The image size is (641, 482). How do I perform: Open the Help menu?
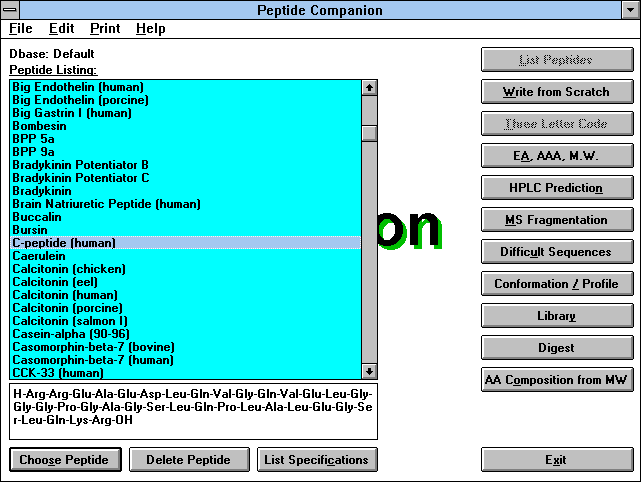coord(151,29)
